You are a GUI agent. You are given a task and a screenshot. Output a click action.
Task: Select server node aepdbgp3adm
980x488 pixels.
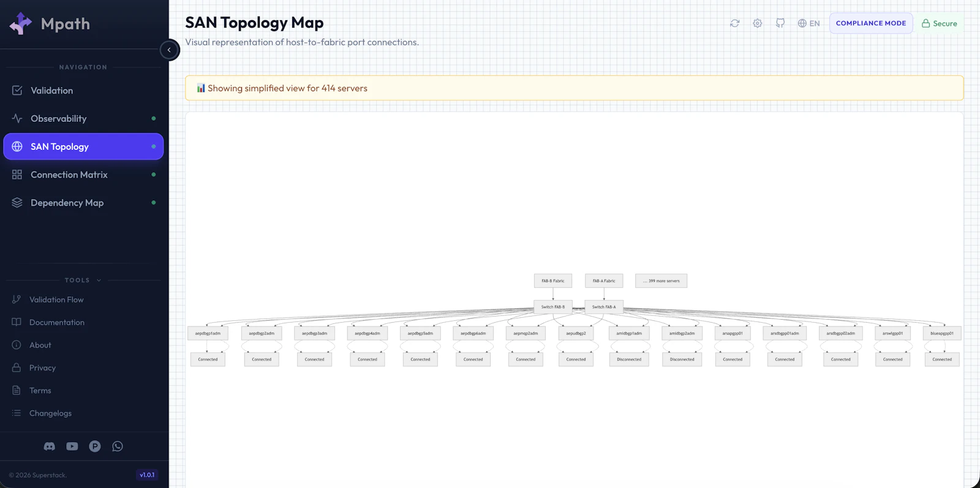(315, 334)
